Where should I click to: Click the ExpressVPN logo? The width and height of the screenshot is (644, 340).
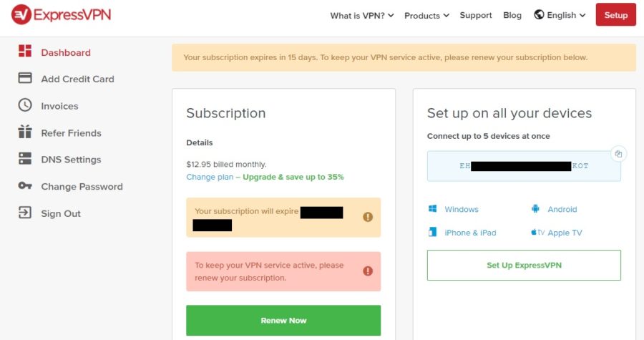61,14
